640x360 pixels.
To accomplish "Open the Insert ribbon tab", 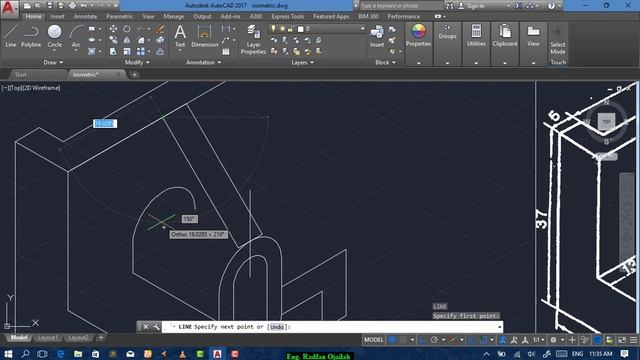I will point(58,16).
